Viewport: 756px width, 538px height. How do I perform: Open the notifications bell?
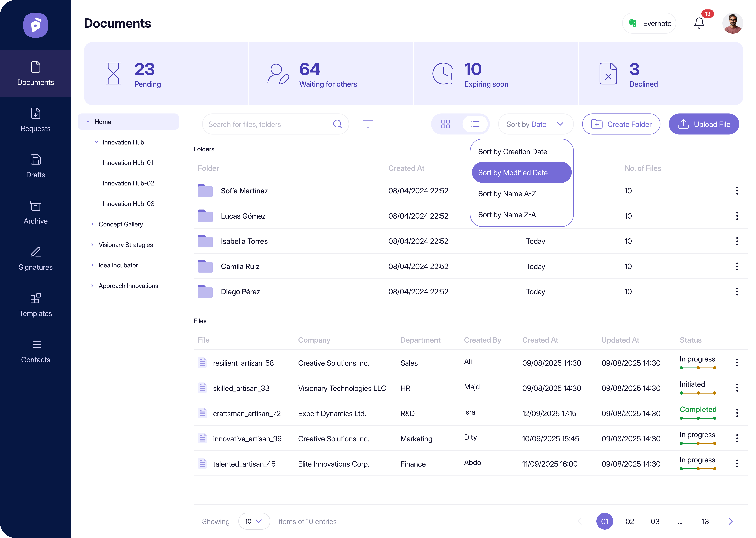(699, 23)
